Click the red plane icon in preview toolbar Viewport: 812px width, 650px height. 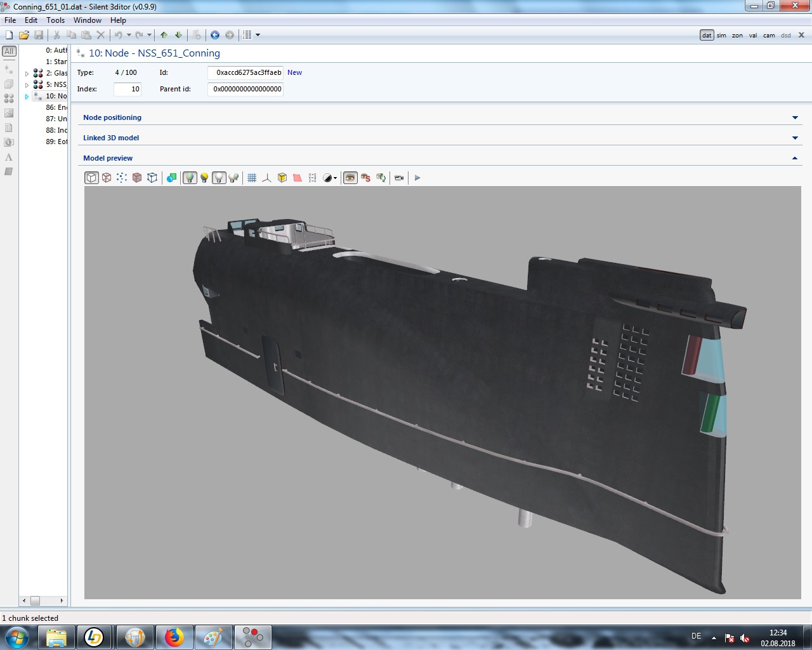298,178
